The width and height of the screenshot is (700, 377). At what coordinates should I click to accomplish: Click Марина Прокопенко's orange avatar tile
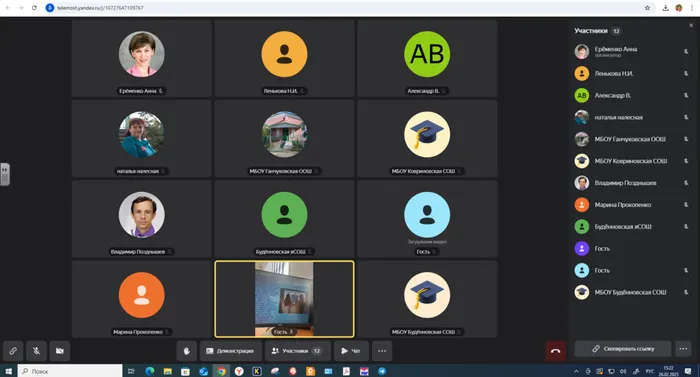(x=142, y=299)
